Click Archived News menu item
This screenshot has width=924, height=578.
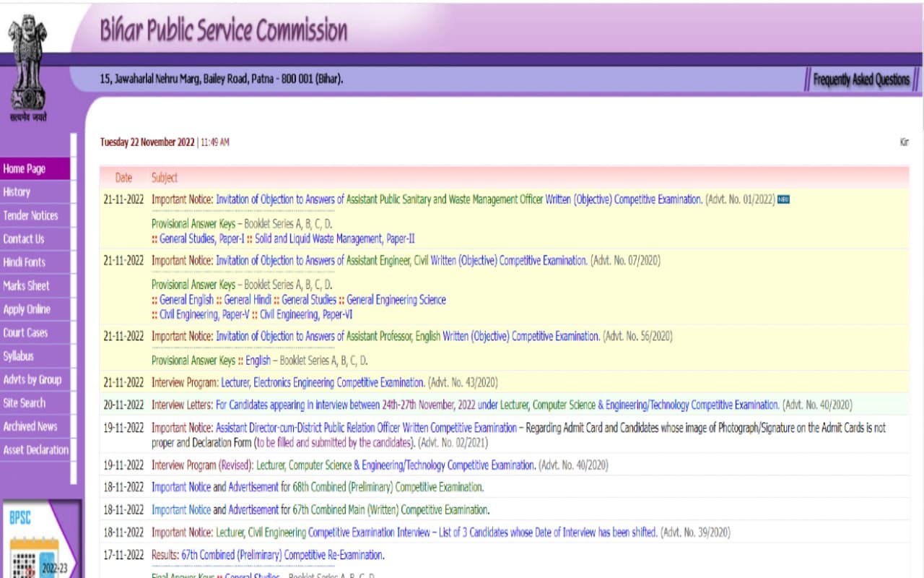tap(30, 426)
